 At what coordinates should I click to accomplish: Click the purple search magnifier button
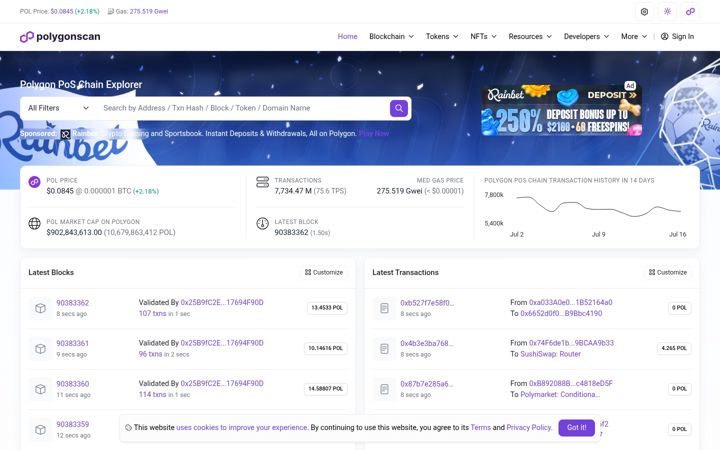pos(399,108)
